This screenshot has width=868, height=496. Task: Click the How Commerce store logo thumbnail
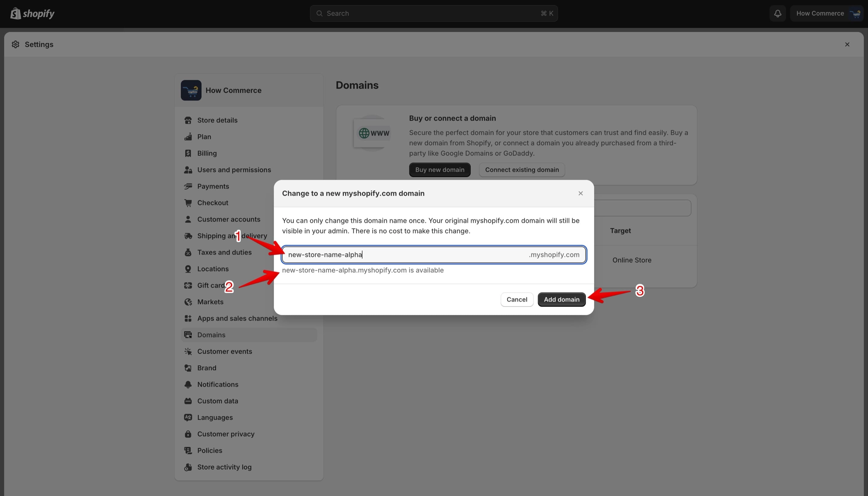191,90
